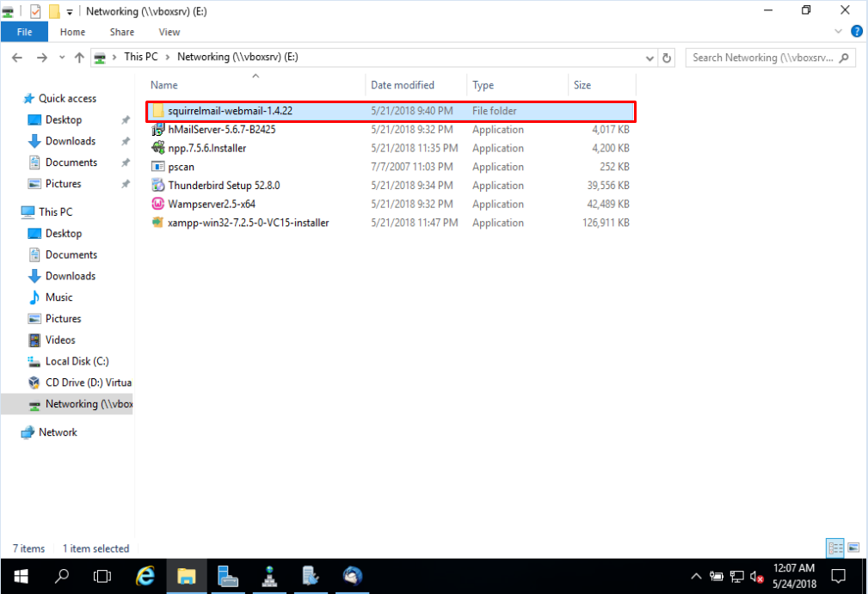Click File Explorer taskbar icon

(187, 577)
